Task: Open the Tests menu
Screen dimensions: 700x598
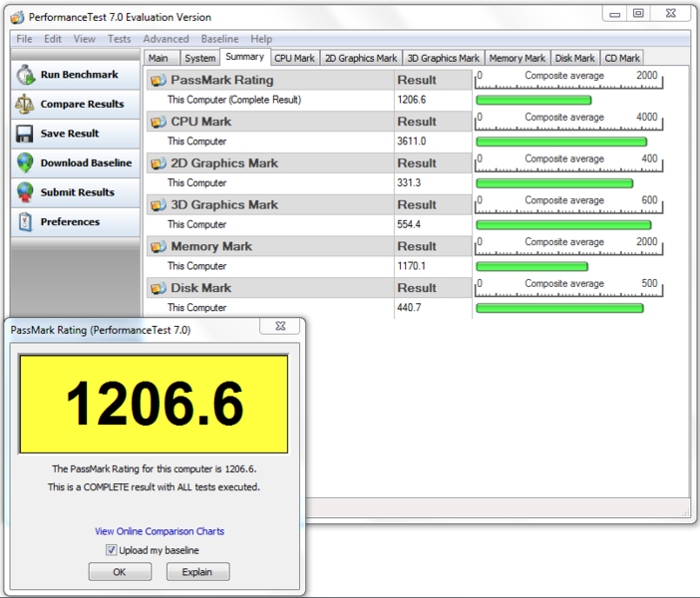Action: click(x=120, y=39)
